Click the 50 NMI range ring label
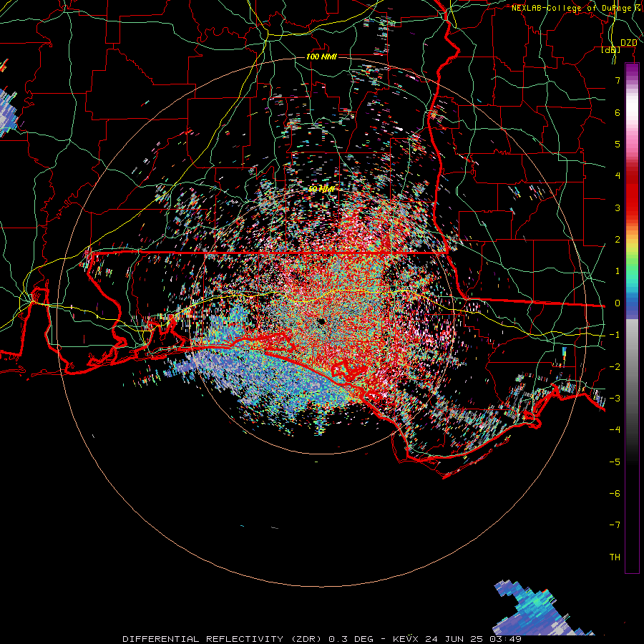Viewport: 644px width, 644px height. [x=321, y=189]
